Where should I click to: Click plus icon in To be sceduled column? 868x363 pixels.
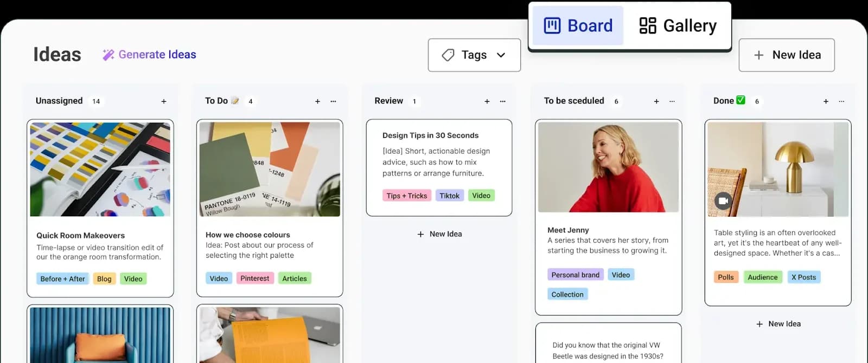[x=656, y=101]
